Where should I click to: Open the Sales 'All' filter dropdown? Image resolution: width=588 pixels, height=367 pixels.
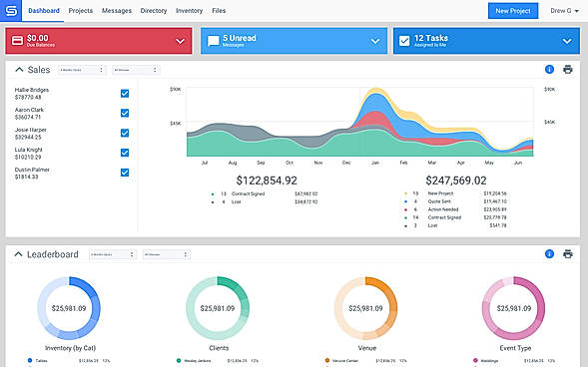136,70
